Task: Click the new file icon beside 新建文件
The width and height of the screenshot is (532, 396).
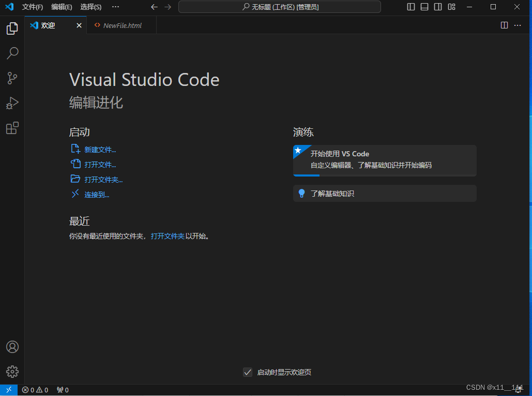Action: point(75,149)
